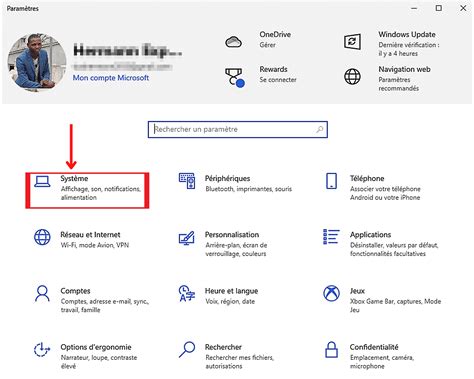Click the Rechercher un paramètre search field

[x=238, y=129]
